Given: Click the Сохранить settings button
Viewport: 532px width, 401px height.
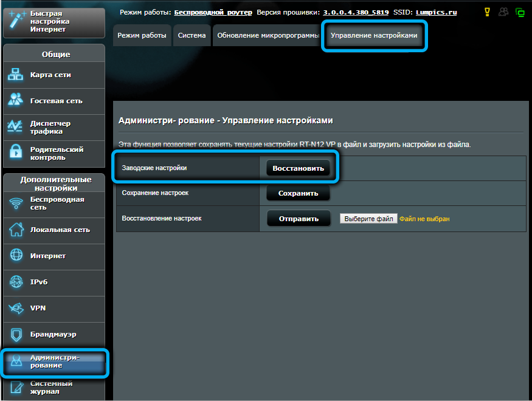Looking at the screenshot, I should click(298, 193).
